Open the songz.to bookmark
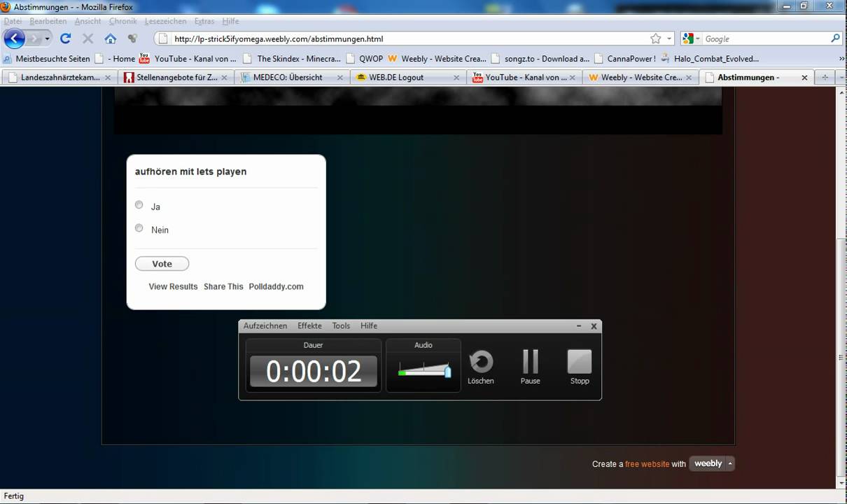Image resolution: width=847 pixels, height=504 pixels. point(540,59)
